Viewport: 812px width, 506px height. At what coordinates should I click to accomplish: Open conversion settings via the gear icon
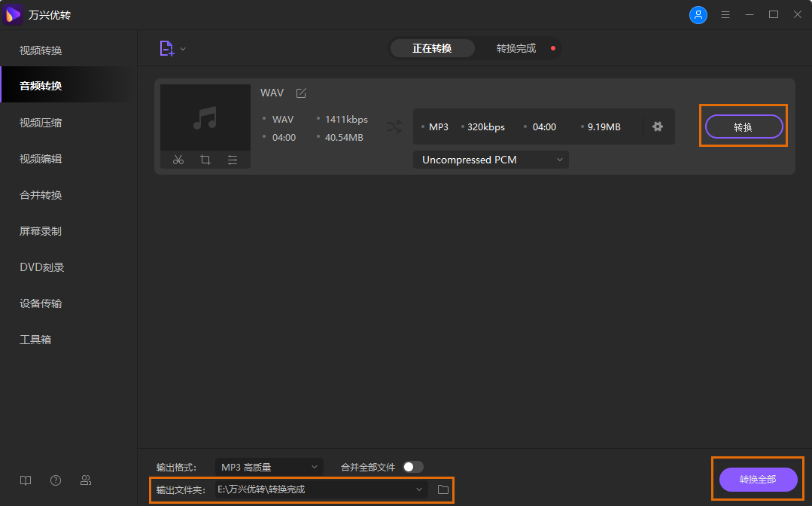pyautogui.click(x=658, y=126)
